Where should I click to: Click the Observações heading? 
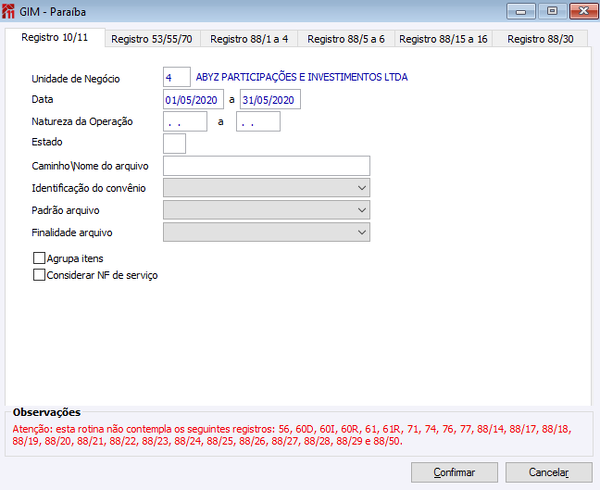pos(47,412)
